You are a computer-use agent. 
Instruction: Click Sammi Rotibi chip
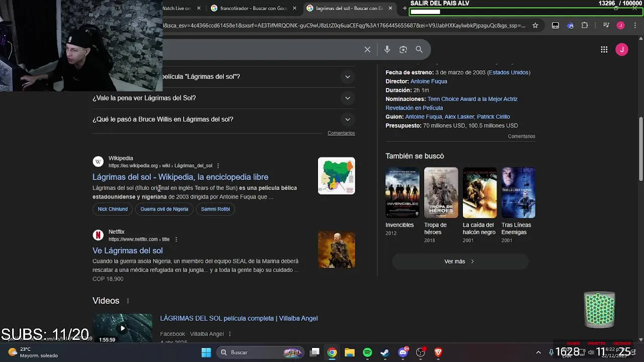215,209
